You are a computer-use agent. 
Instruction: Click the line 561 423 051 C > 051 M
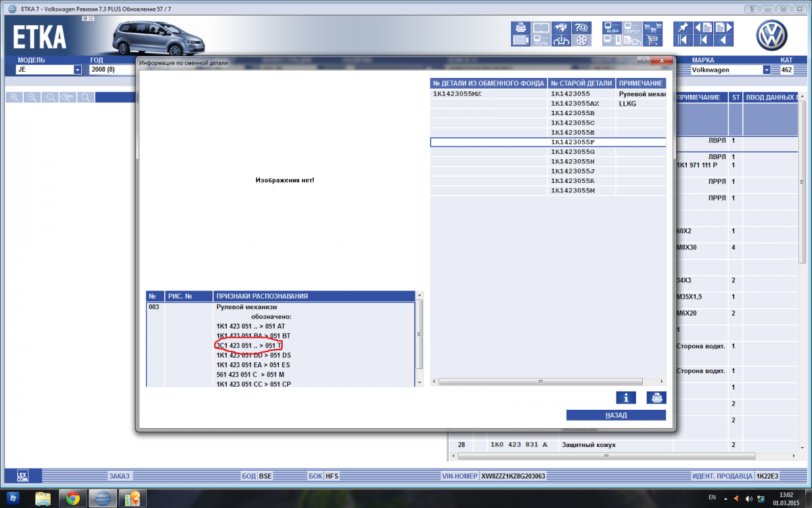[250, 375]
